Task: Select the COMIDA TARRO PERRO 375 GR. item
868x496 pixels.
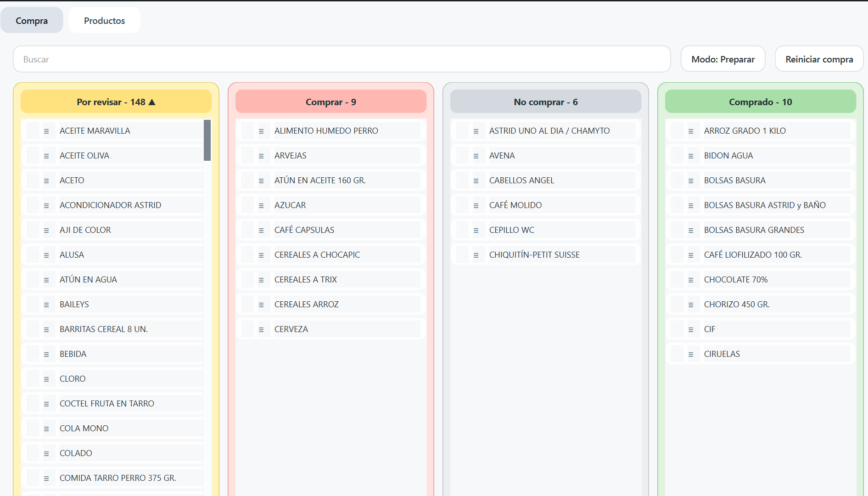Action: click(x=112, y=478)
